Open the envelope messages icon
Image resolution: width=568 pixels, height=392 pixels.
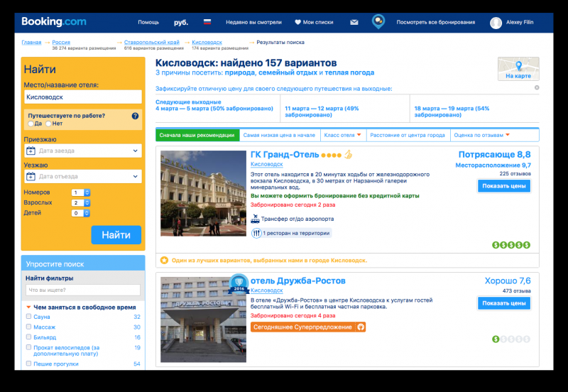coord(354,22)
